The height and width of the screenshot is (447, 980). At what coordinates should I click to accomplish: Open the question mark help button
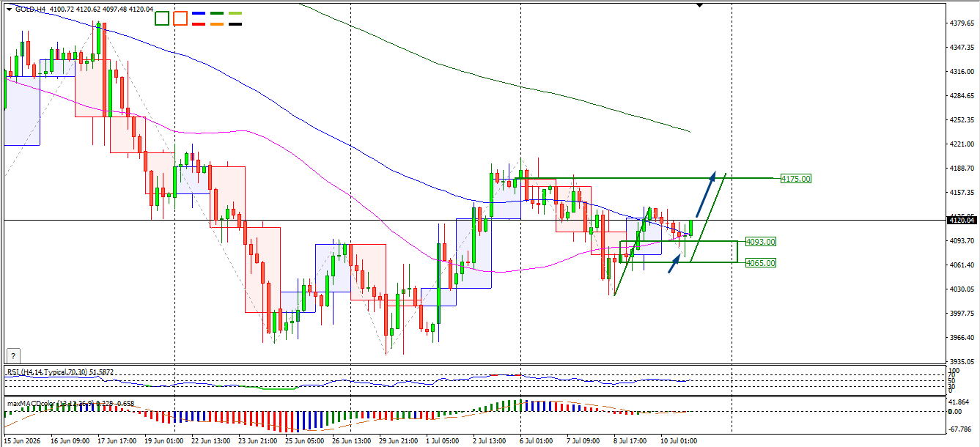point(12,355)
